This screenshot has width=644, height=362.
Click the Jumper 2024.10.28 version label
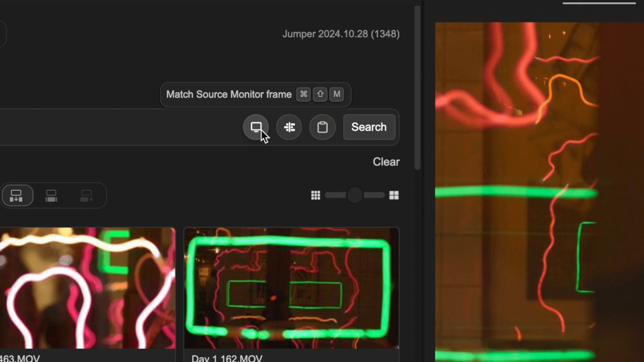click(x=341, y=34)
